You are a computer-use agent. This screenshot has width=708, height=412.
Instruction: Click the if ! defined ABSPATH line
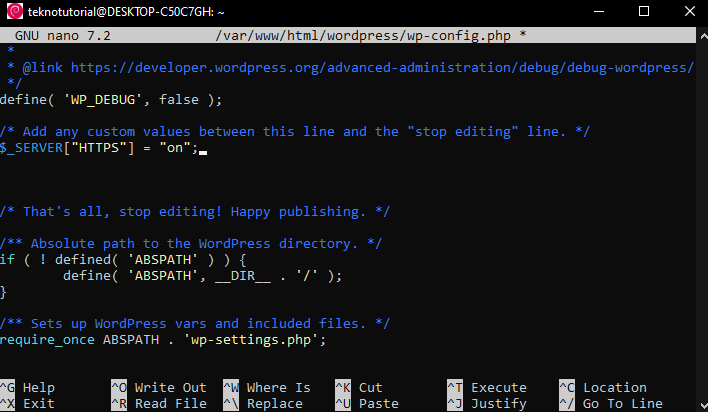[x=123, y=260]
